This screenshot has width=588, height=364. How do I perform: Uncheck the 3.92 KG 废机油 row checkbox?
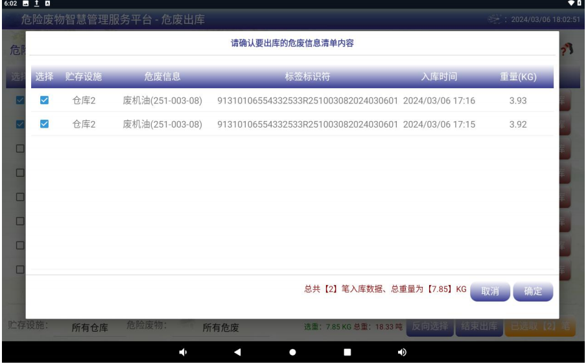pyautogui.click(x=44, y=124)
